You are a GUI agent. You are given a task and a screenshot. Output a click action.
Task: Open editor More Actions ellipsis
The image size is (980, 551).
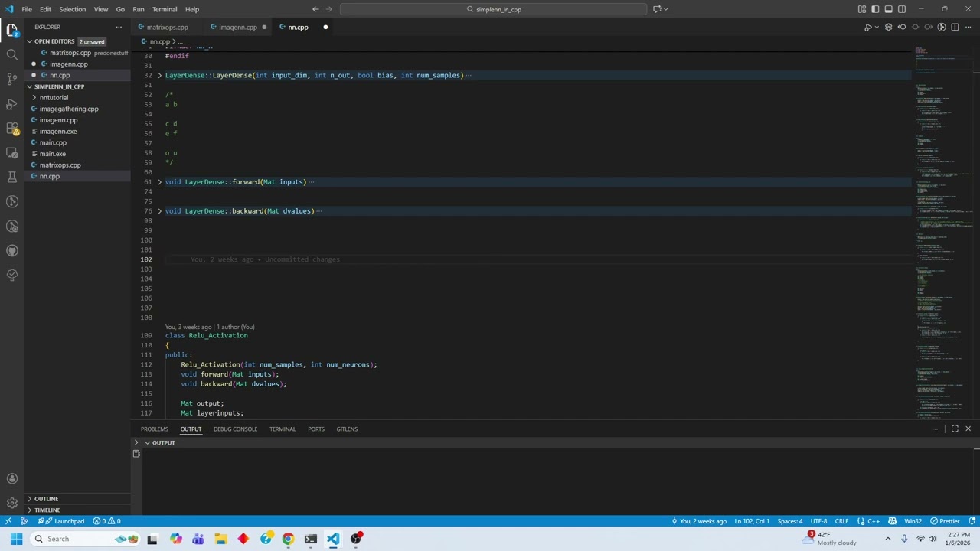(968, 27)
